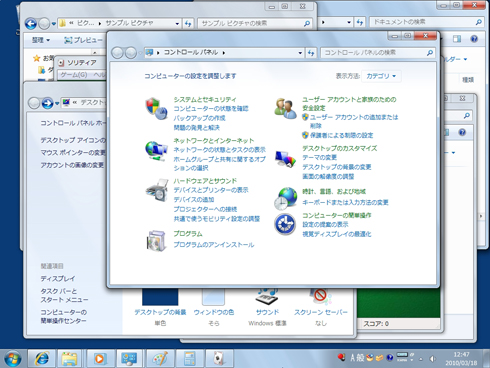Click the back button in Control Panel window
This screenshot has width=490, height=368.
(x=117, y=53)
